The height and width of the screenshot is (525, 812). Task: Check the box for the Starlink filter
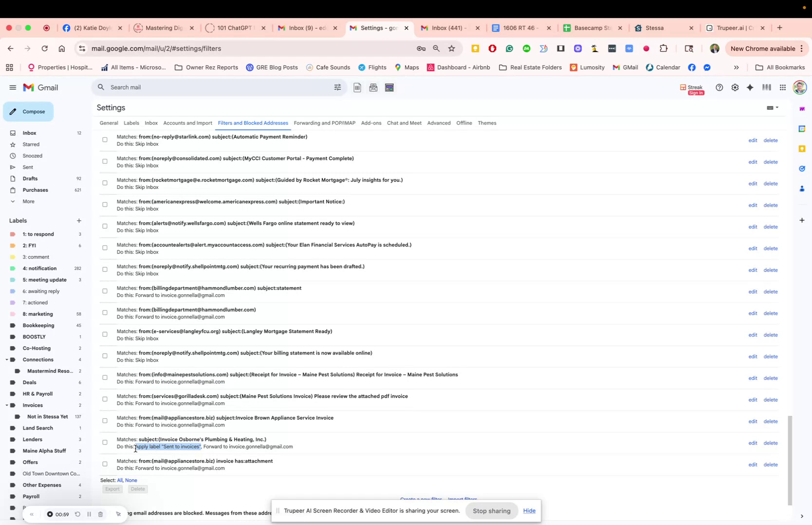click(105, 140)
